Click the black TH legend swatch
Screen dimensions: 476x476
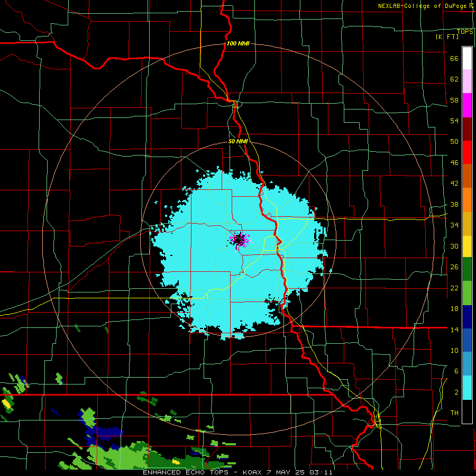[x=467, y=411]
